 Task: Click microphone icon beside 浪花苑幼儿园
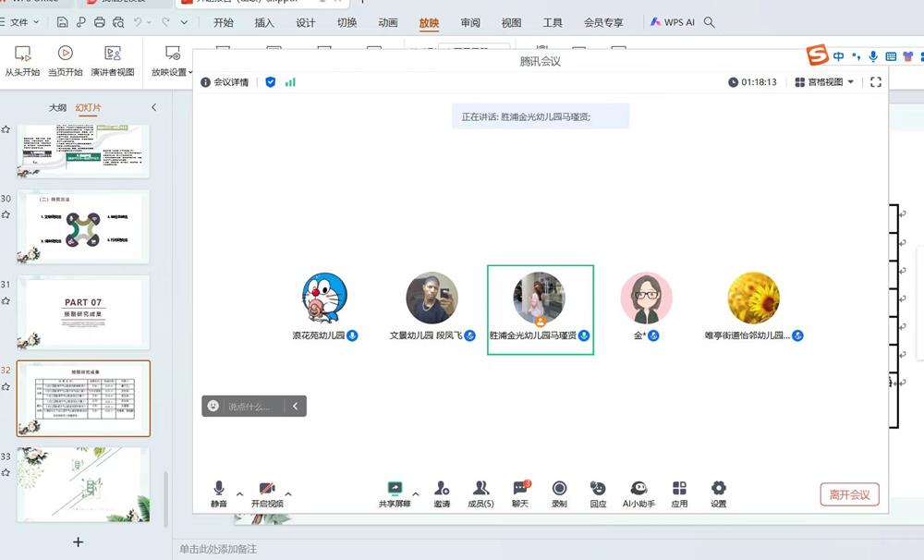pos(352,335)
